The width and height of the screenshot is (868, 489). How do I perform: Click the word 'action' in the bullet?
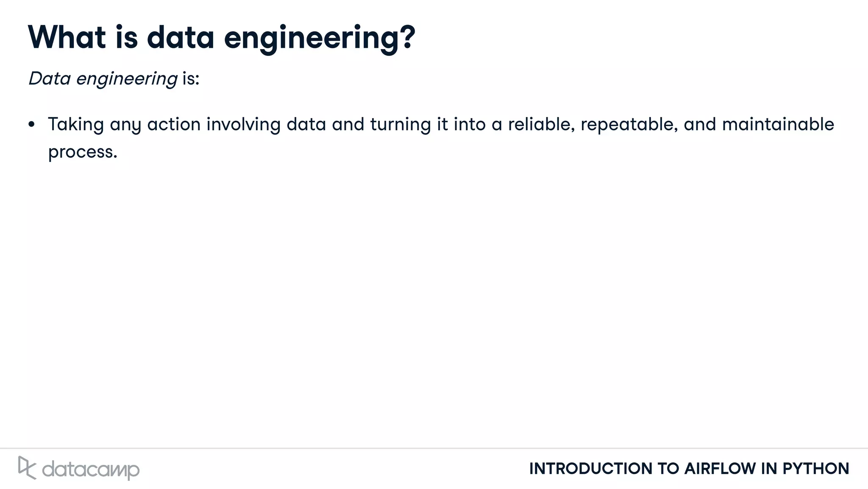tap(174, 125)
